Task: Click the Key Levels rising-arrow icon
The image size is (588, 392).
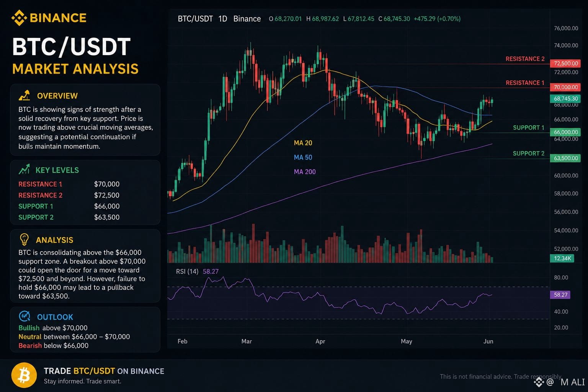Action: pos(24,169)
